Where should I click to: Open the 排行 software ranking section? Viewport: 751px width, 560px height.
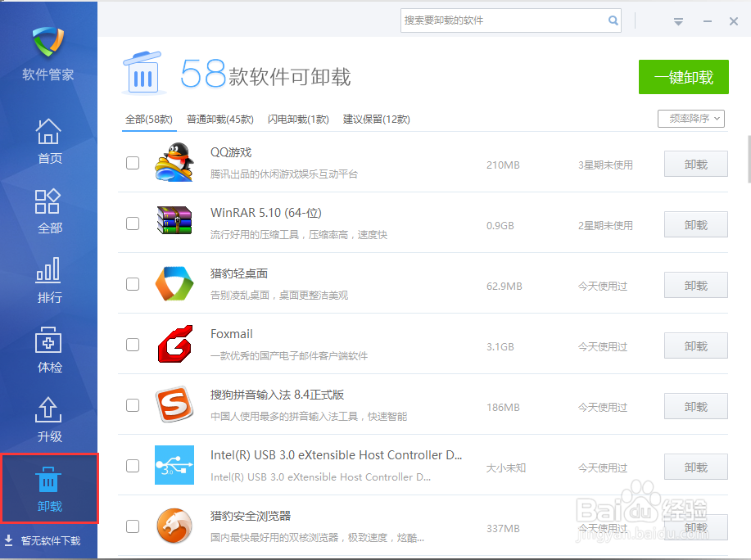tap(48, 281)
